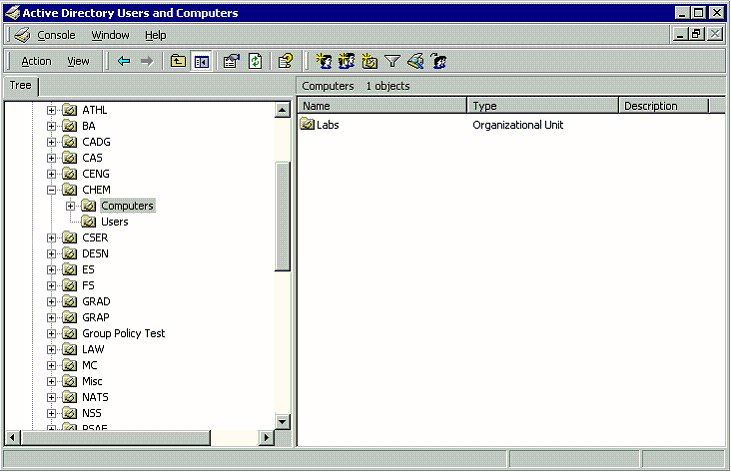Click the ATHL folder icon in tree
Screen dimensions: 731x472
(69, 110)
